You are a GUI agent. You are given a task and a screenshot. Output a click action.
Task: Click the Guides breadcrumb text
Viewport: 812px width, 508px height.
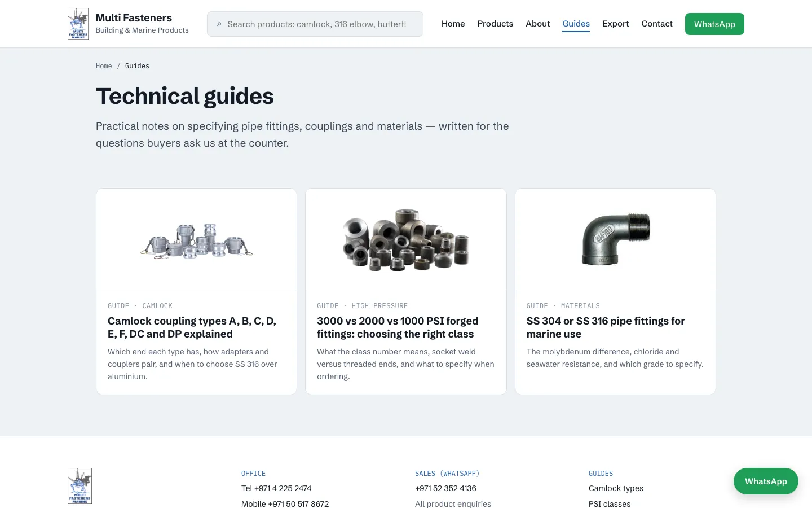(137, 66)
